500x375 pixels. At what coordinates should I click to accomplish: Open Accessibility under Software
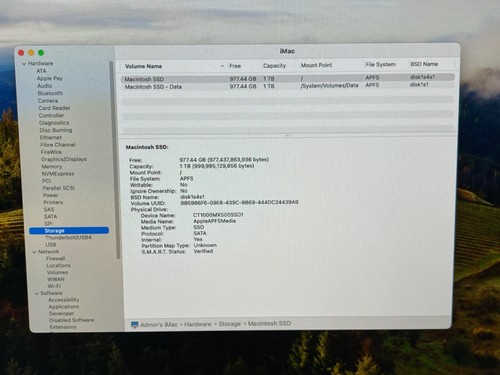tap(64, 300)
